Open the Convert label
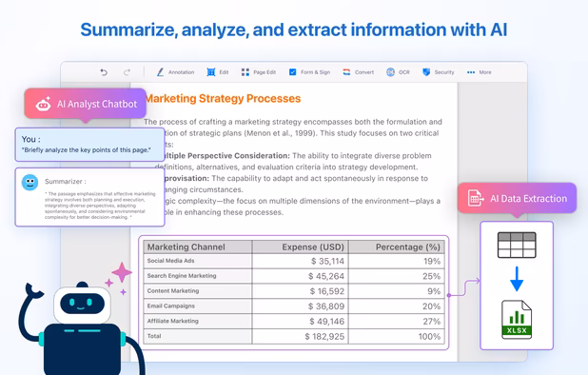588x375 pixels. pos(364,72)
